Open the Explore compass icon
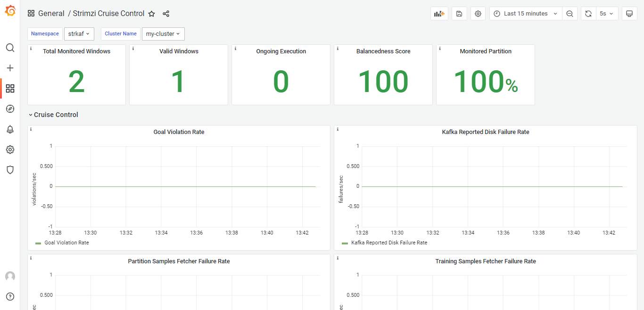This screenshot has width=644, height=310. [x=10, y=109]
